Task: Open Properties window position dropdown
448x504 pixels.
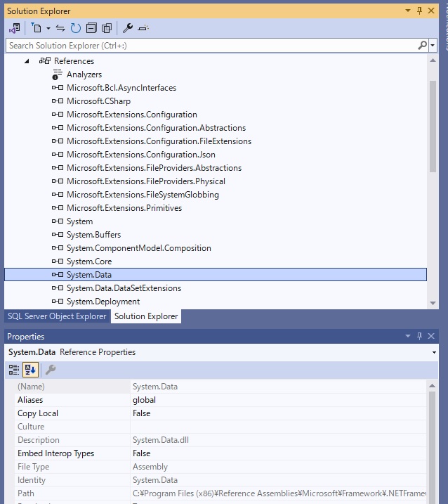Action: pyautogui.click(x=408, y=336)
